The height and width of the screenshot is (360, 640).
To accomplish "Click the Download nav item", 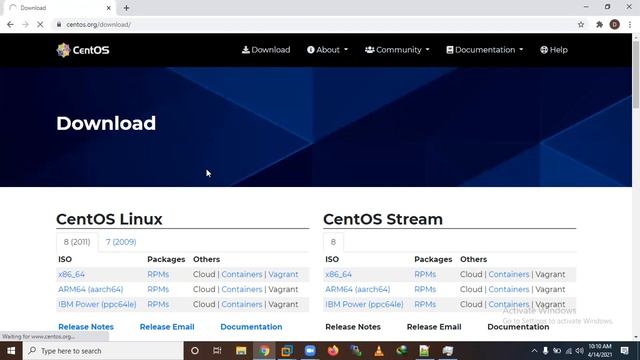I will tap(266, 50).
